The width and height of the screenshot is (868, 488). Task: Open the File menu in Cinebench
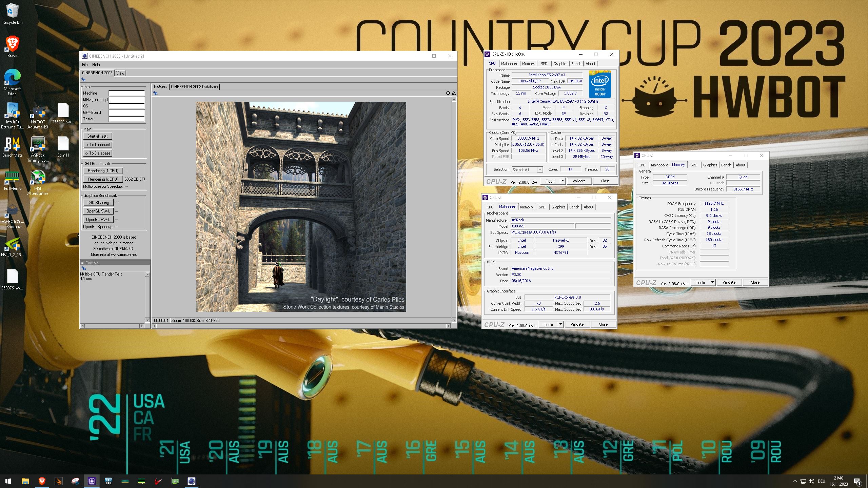tap(85, 65)
